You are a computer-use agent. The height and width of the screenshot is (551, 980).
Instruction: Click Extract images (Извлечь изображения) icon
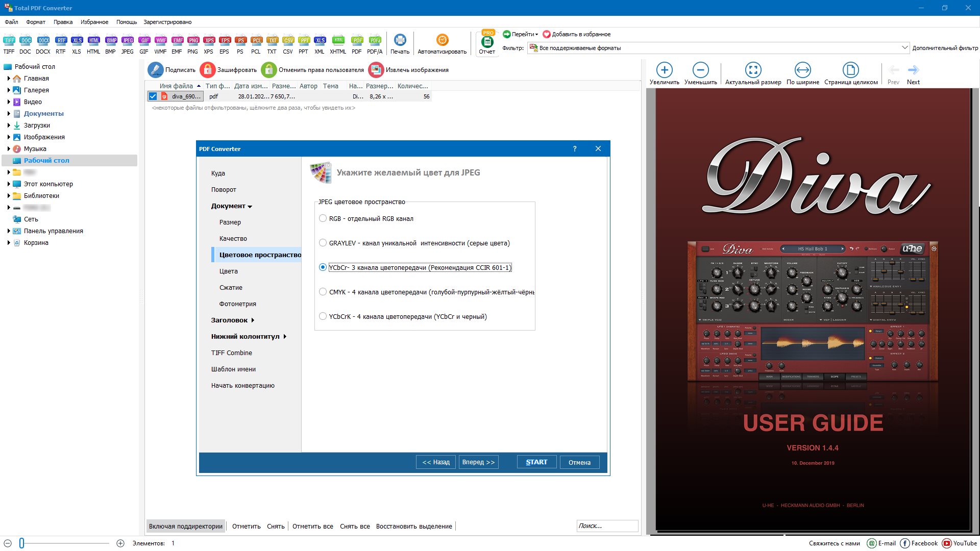[376, 70]
